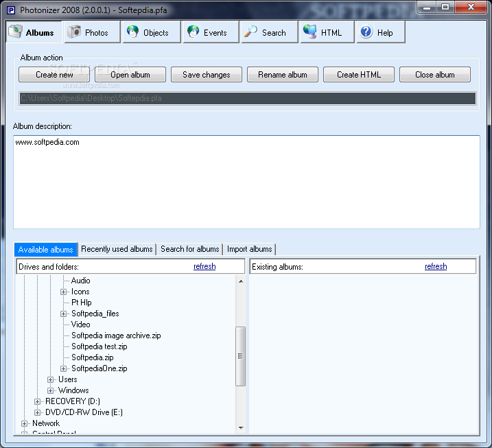This screenshot has width=492, height=448.
Task: Show Recently used albums tab
Action: coord(117,249)
